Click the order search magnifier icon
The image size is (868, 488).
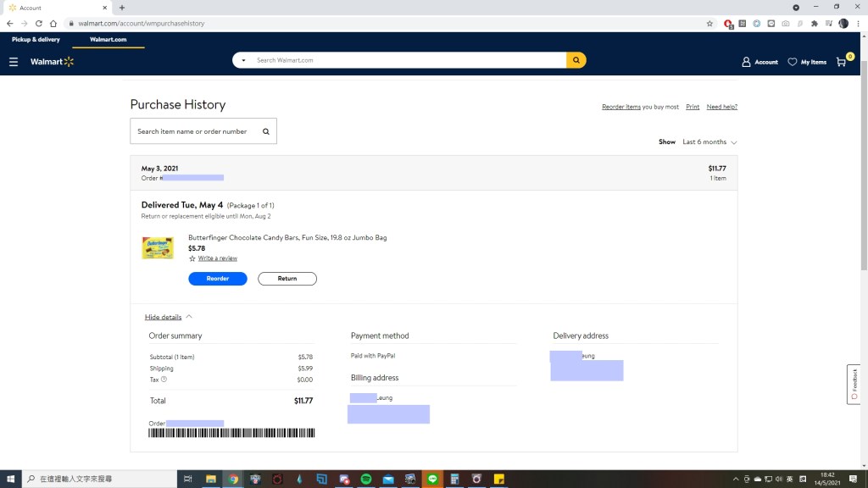(x=265, y=131)
